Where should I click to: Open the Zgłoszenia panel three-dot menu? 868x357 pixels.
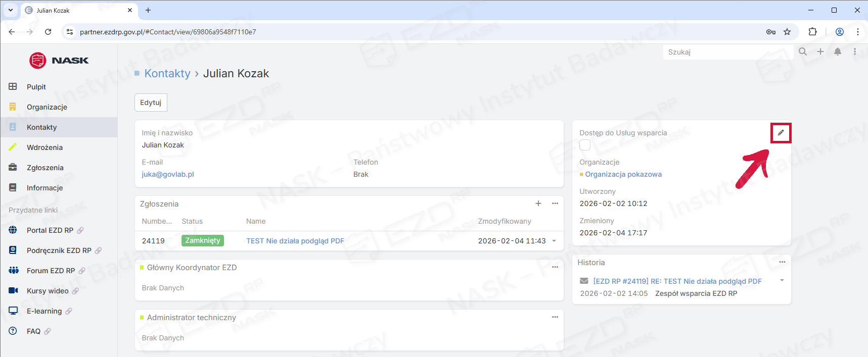[555, 203]
